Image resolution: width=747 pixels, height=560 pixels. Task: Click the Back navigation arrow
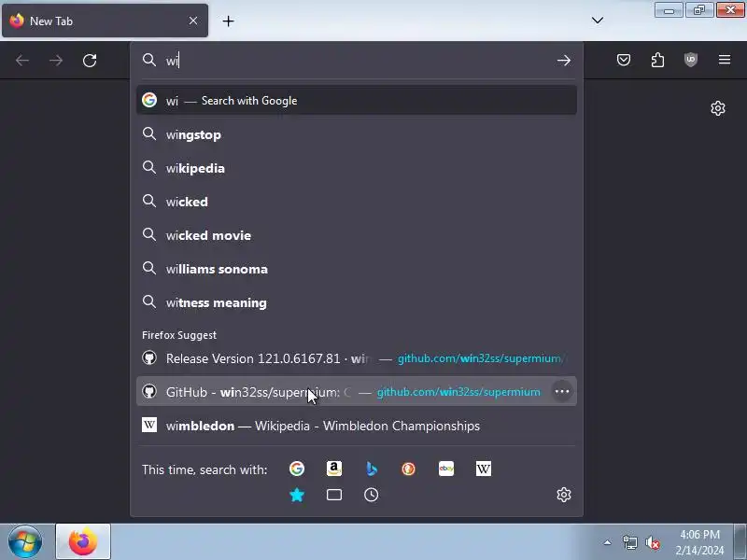click(x=22, y=61)
